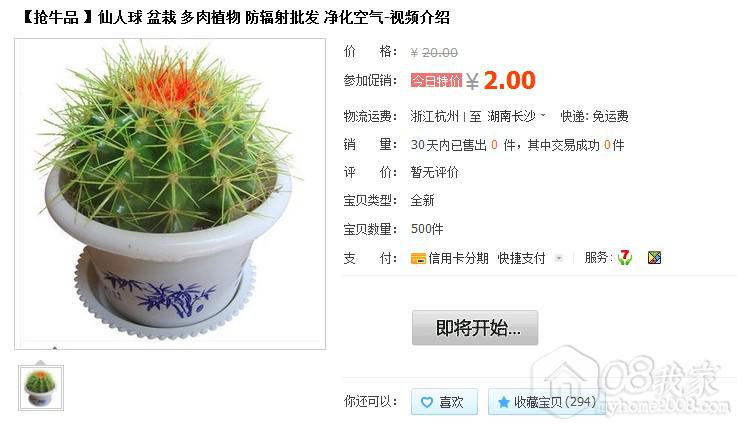Image resolution: width=737 pixels, height=424 pixels.
Task: Click the 暂无评价 reviews text
Action: (x=434, y=173)
